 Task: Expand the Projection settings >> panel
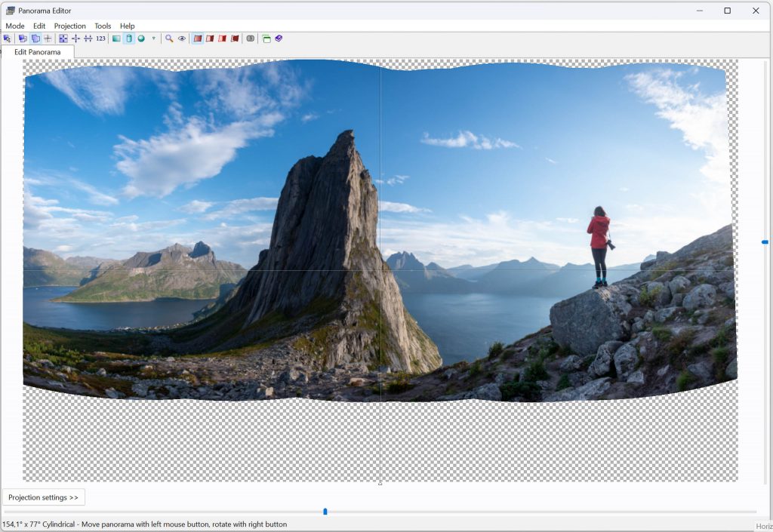[44, 497]
